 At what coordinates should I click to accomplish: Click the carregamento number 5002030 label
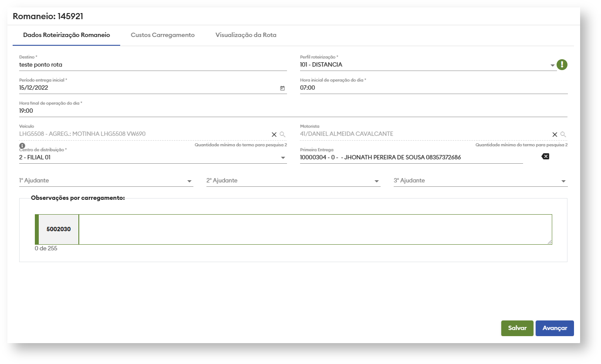[59, 229]
